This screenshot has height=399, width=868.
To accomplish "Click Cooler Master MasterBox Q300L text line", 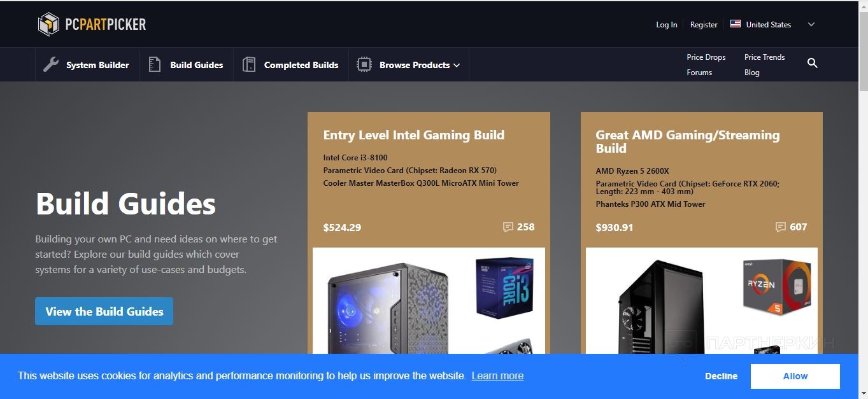I will [421, 183].
